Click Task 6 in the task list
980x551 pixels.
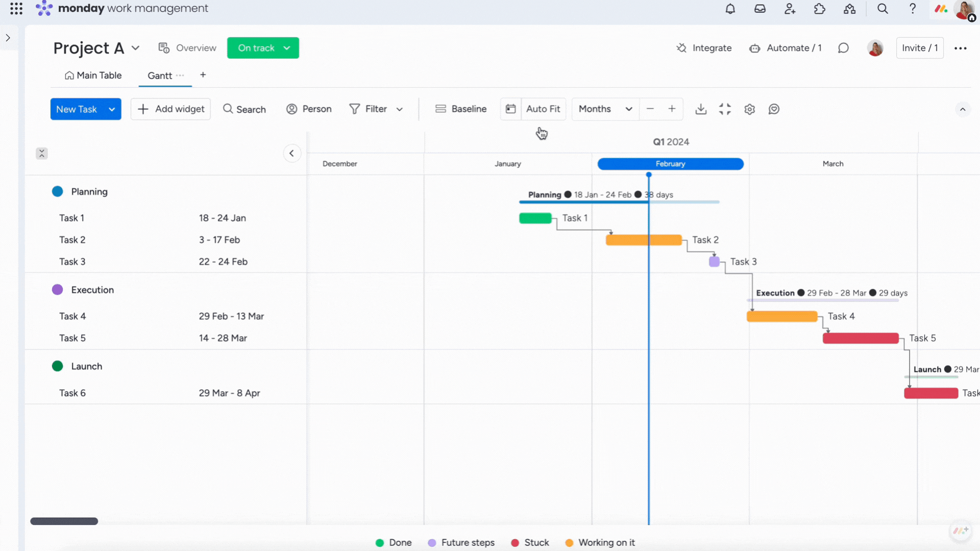point(72,393)
